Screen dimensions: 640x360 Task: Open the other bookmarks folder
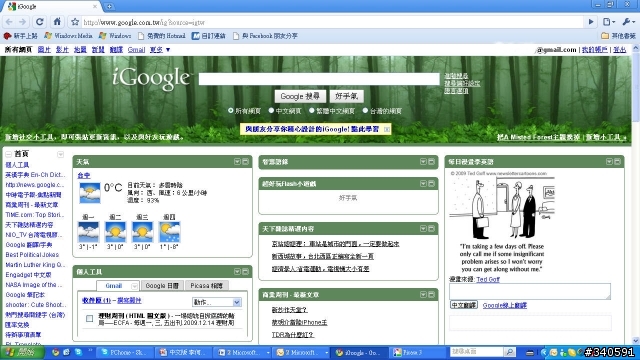(x=618, y=36)
